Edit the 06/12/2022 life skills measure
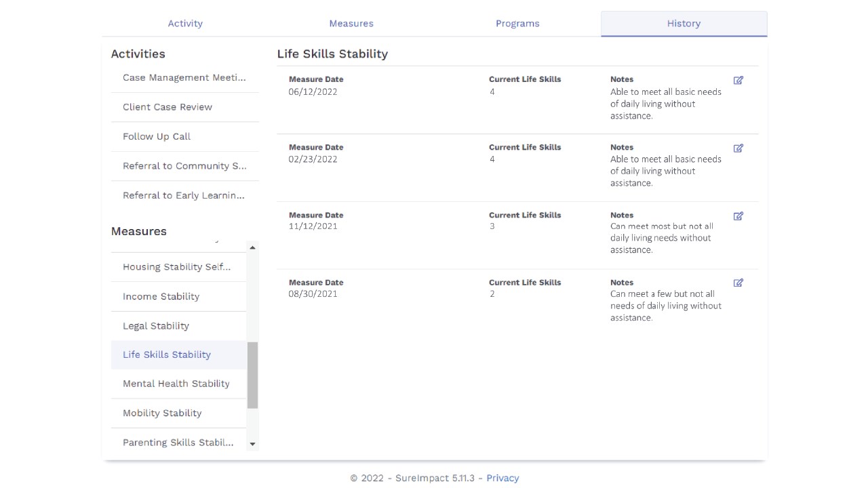 point(738,80)
